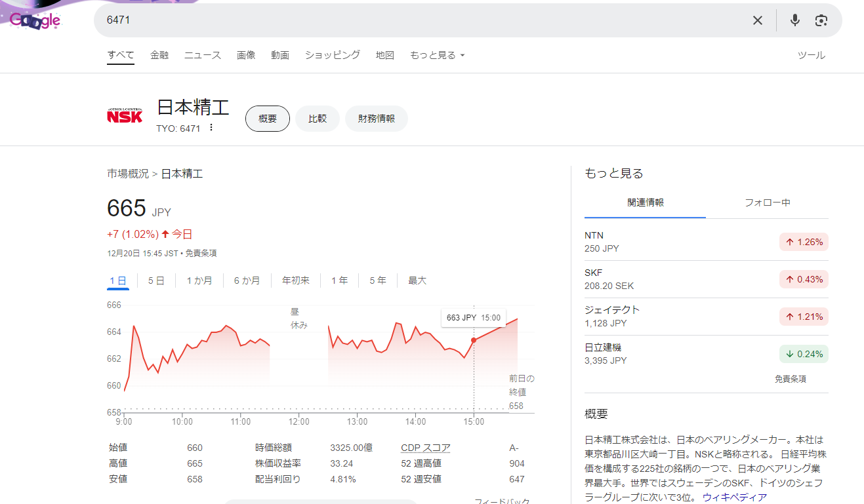Expand the もっと見る dropdown in navigation

(437, 55)
